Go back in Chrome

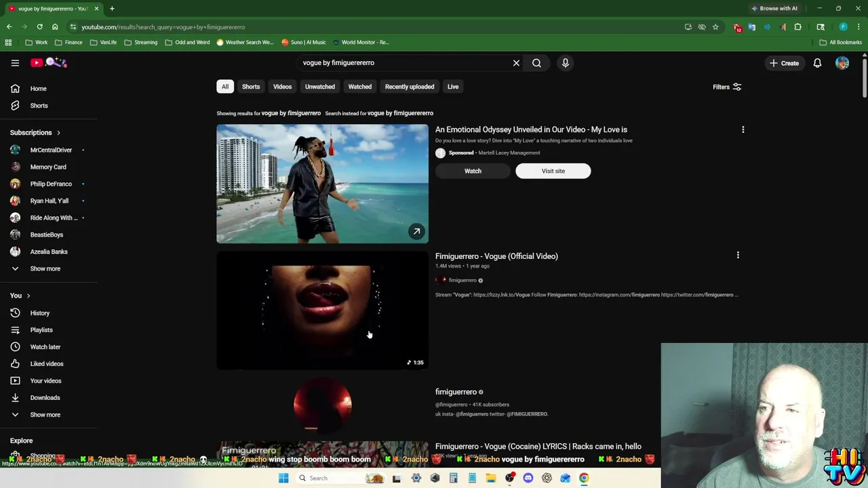coord(9,27)
